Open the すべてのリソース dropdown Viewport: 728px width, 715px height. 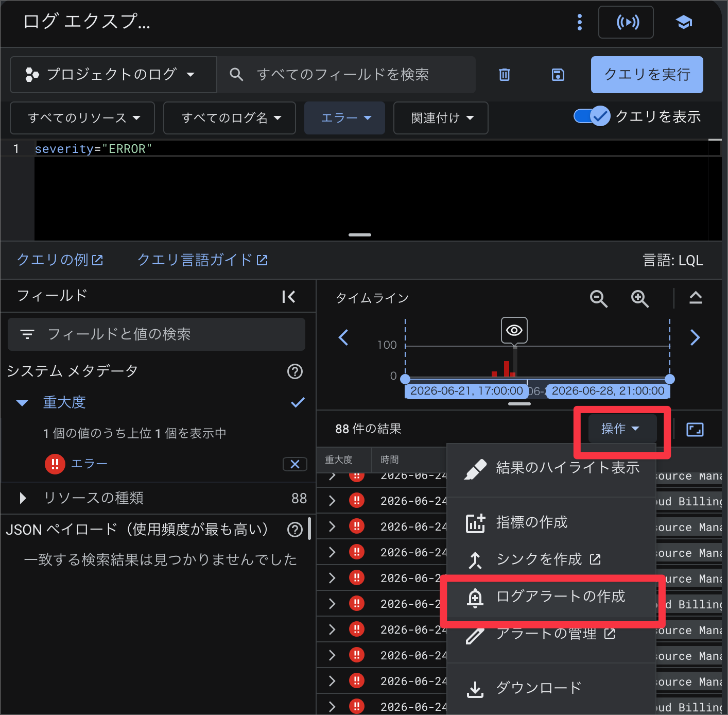82,118
